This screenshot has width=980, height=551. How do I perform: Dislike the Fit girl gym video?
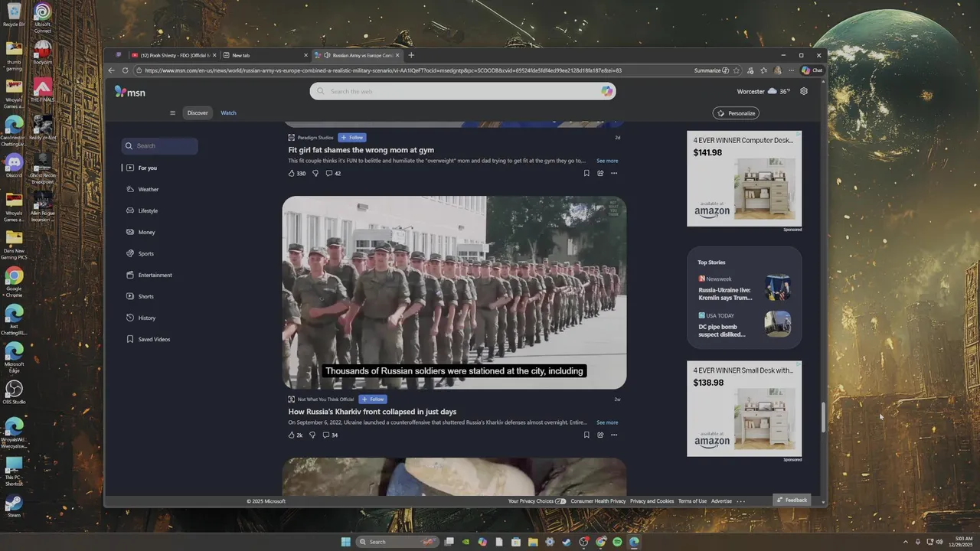pos(315,173)
